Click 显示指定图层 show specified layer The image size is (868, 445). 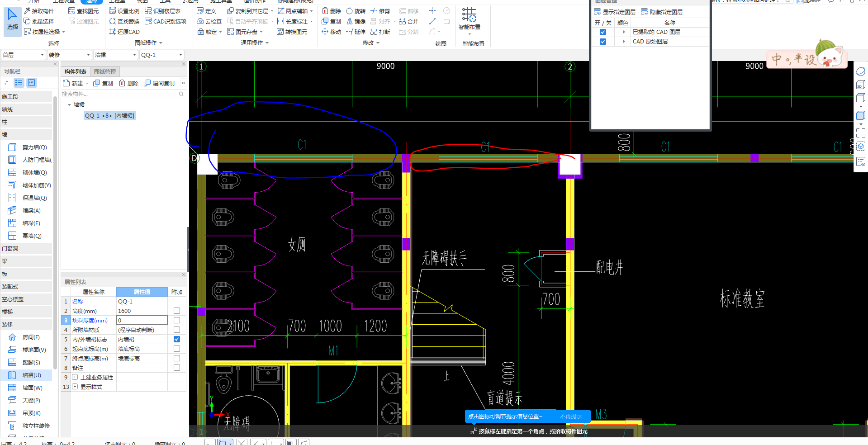pyautogui.click(x=615, y=12)
